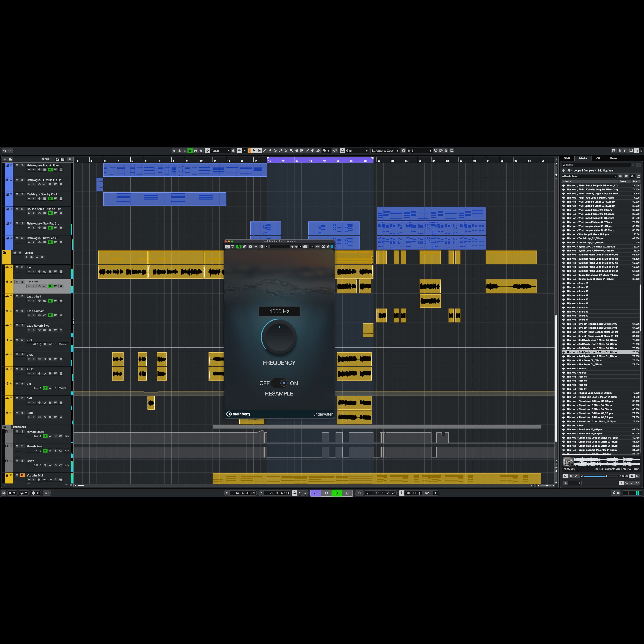
Task: Select the Erase tool
Action: pyautogui.click(x=270, y=151)
